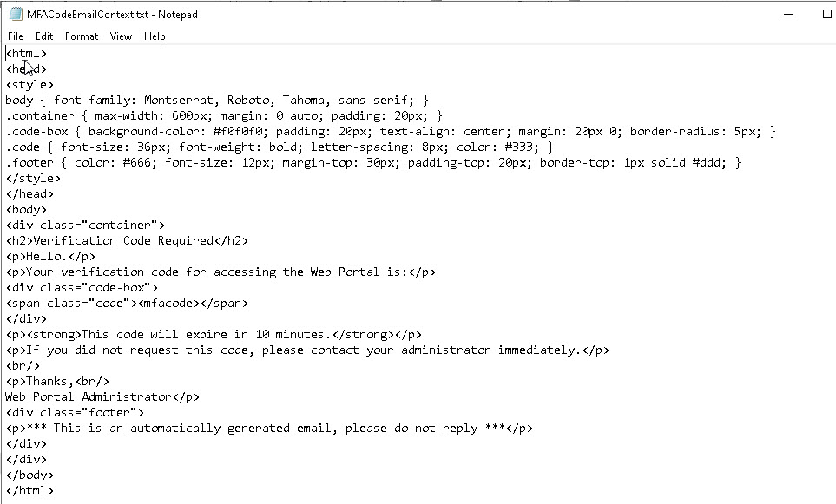
Task: Click the 'automatically generated email' line
Action: 269,428
